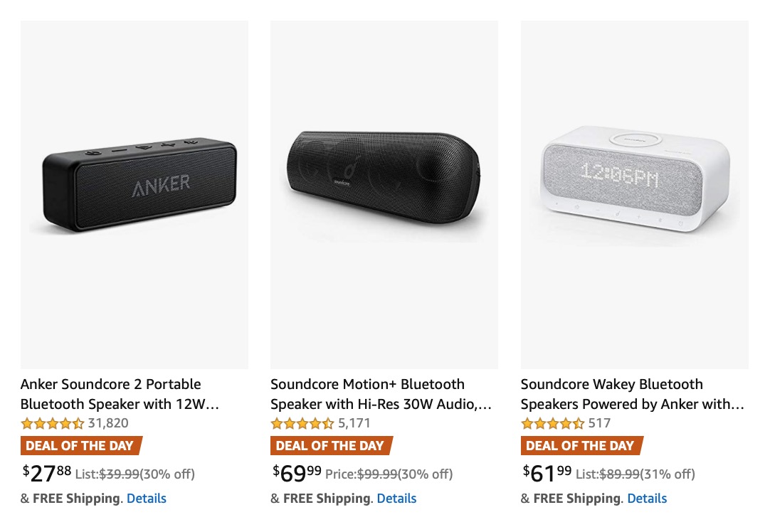Click the Deal of the Day badge under Soundcore Motion+

pyautogui.click(x=330, y=446)
